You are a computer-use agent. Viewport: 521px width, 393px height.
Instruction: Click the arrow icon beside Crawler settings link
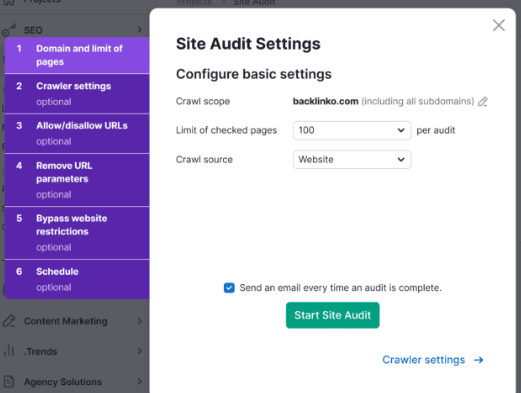click(479, 360)
